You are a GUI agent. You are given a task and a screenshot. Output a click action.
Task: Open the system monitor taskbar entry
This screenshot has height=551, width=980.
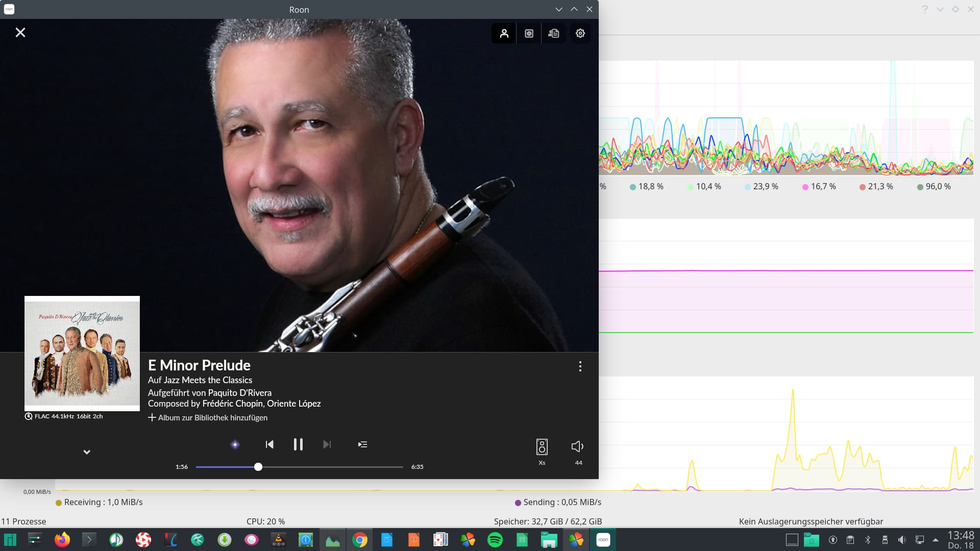tap(333, 540)
